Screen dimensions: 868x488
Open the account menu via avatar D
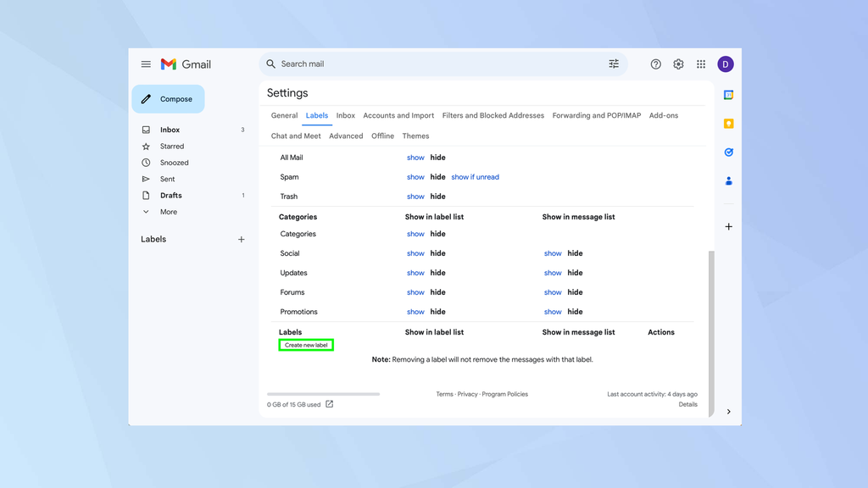point(726,64)
